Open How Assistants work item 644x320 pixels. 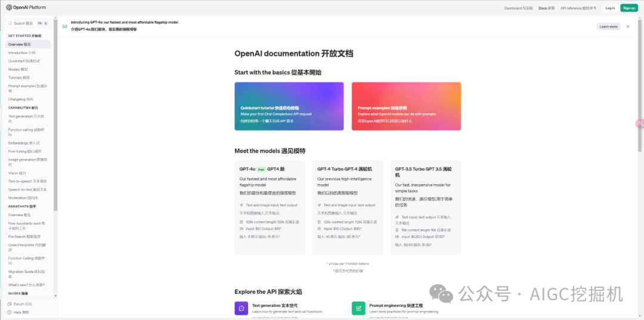click(x=27, y=226)
